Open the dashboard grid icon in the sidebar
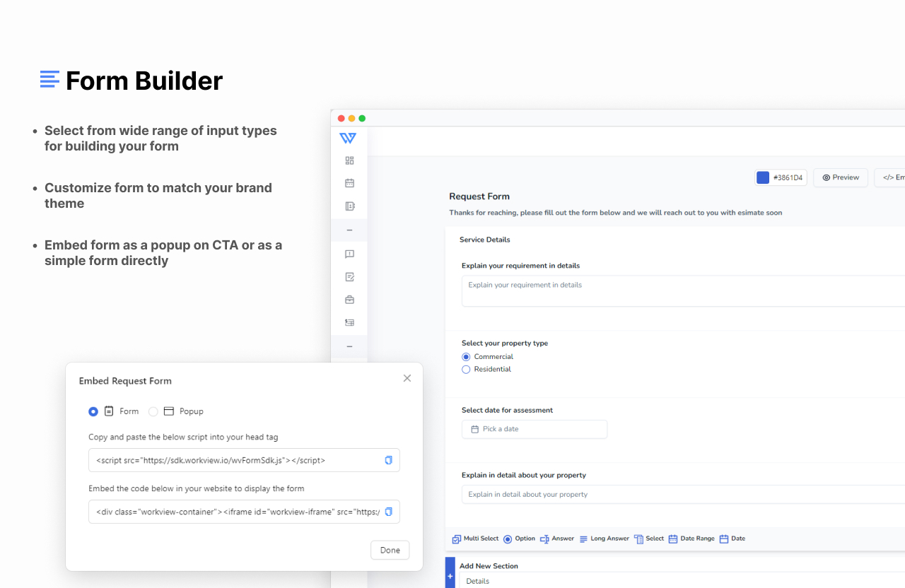Viewport: 905px width, 588px height. [349, 160]
